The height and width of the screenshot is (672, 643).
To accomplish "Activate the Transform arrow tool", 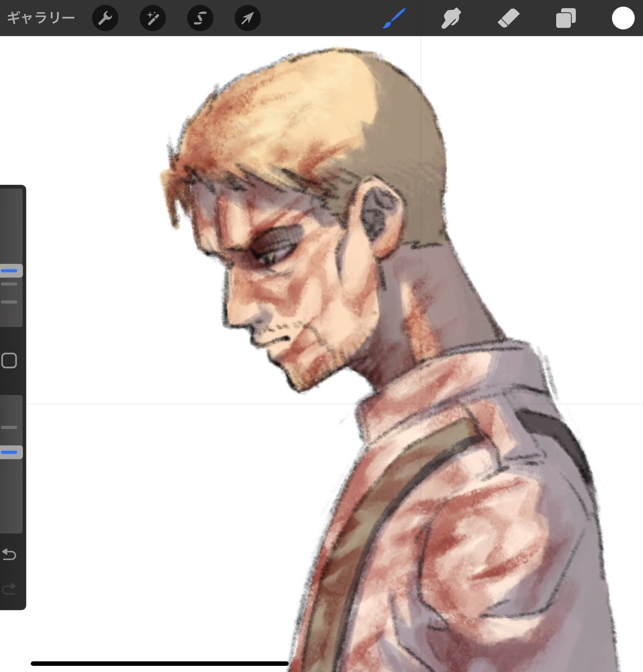I will point(247,18).
